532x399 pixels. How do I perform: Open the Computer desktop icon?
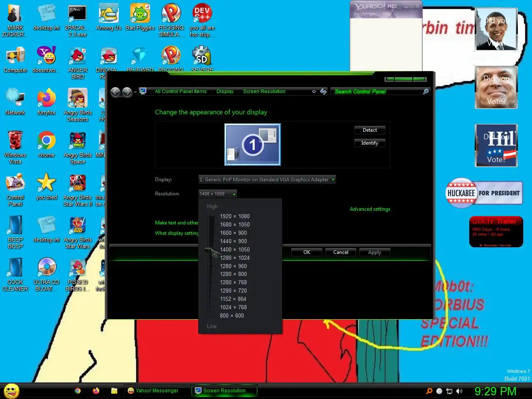click(x=15, y=60)
